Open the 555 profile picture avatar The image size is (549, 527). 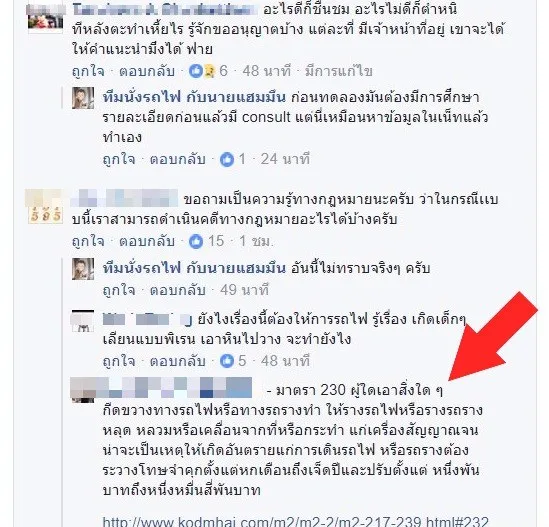point(46,207)
